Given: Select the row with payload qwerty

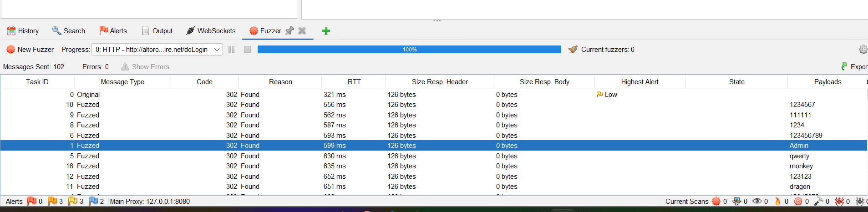Looking at the screenshot, I should pyautogui.click(x=434, y=156).
